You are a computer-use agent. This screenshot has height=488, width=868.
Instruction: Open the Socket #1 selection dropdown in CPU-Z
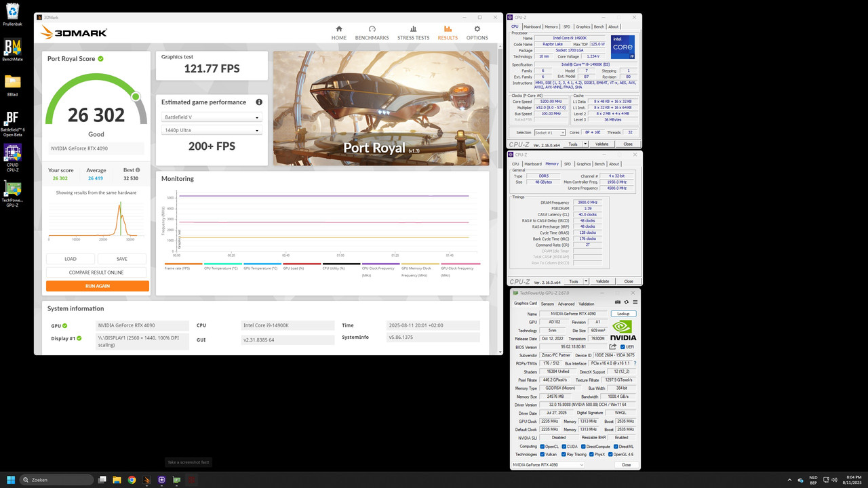[x=550, y=133]
